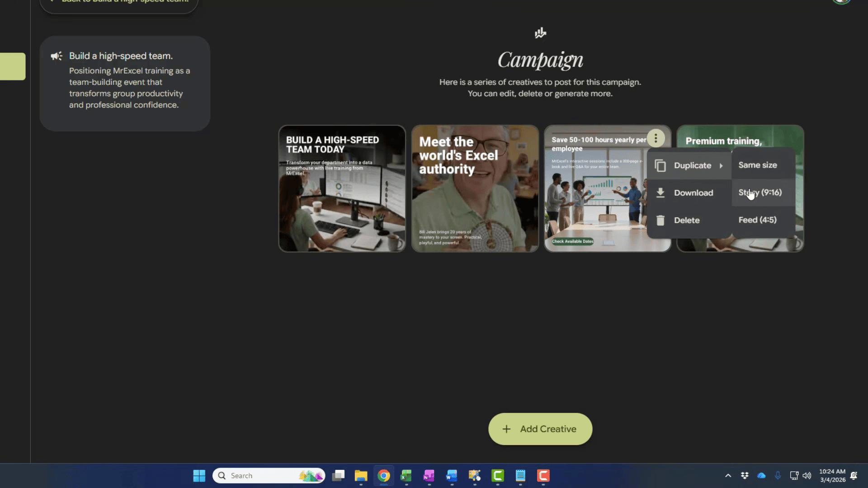This screenshot has width=868, height=488.
Task: Click the OneDrive cloud tray icon
Action: point(761,475)
